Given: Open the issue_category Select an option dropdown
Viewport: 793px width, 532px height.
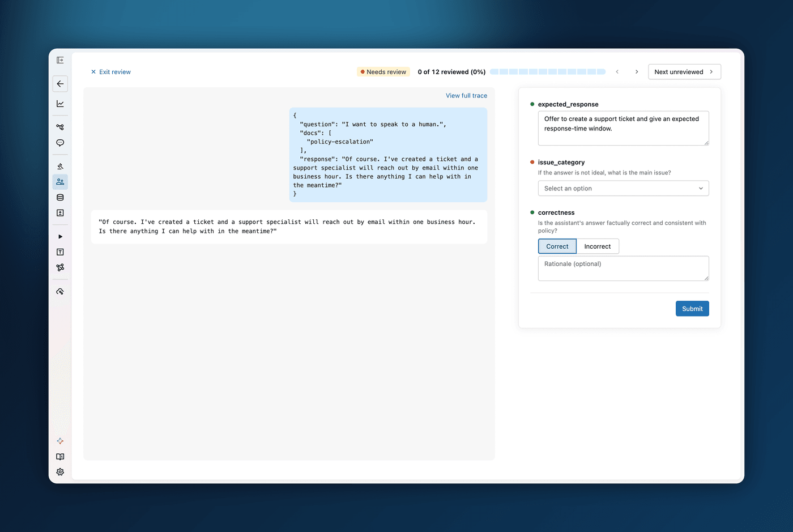Looking at the screenshot, I should (623, 189).
